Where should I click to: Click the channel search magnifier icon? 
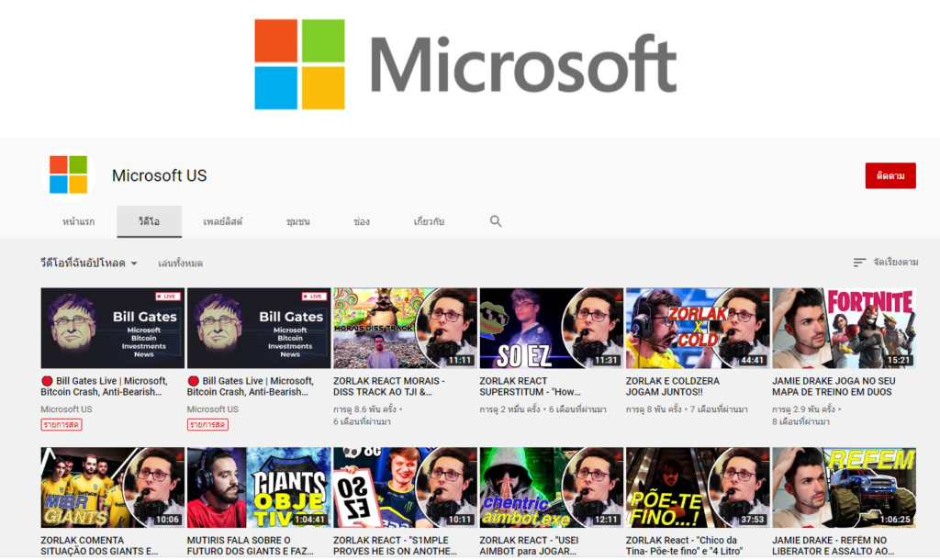(x=495, y=221)
